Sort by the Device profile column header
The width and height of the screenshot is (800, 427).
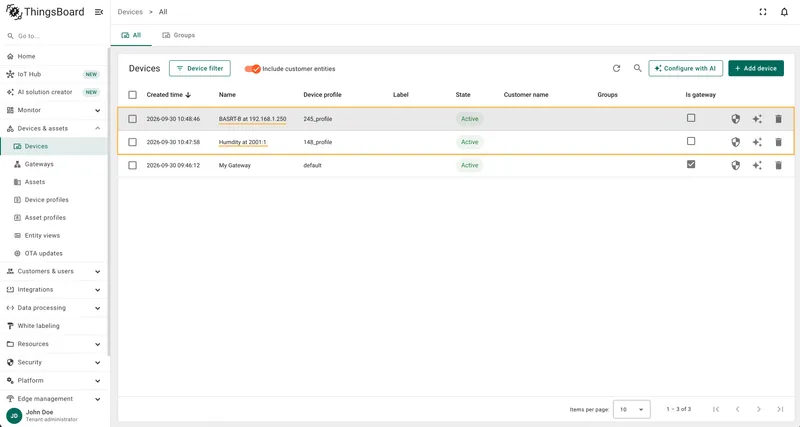click(322, 95)
